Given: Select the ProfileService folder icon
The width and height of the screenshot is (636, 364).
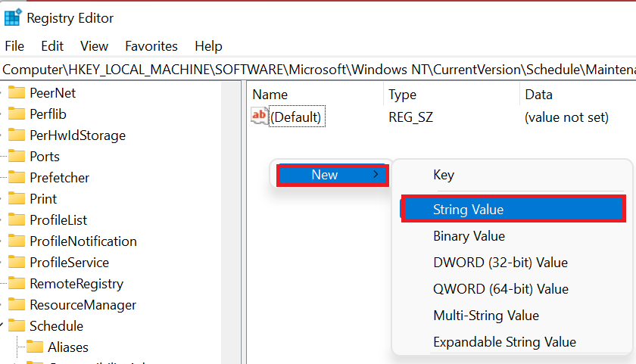Looking at the screenshot, I should point(17,262).
